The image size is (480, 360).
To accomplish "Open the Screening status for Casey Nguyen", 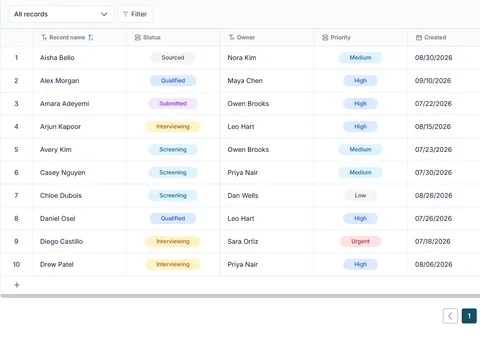I will coord(173,173).
